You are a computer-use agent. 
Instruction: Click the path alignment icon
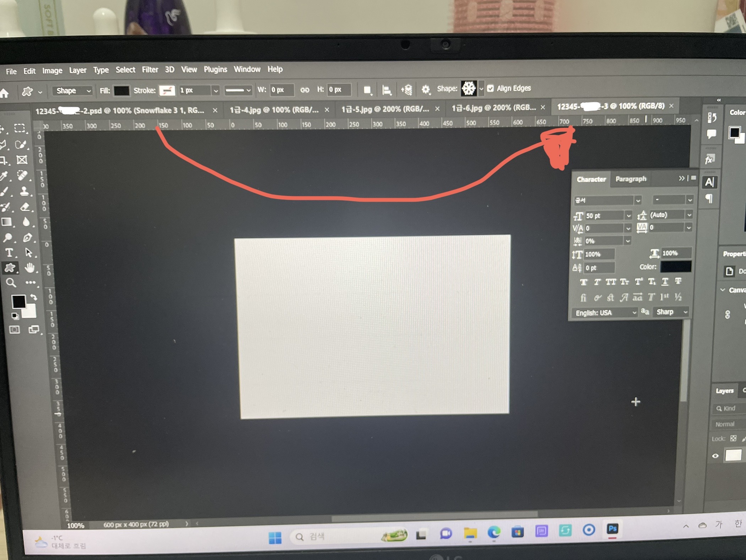pyautogui.click(x=386, y=90)
